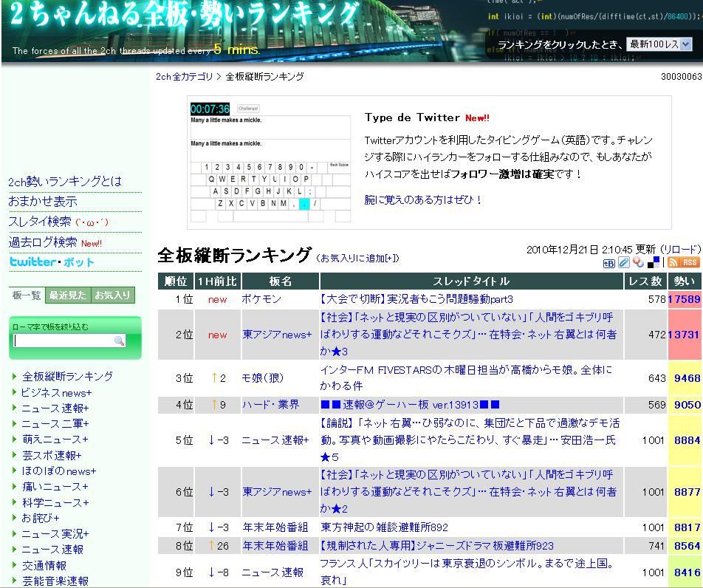Open the ハード・業界 board link

(271, 405)
